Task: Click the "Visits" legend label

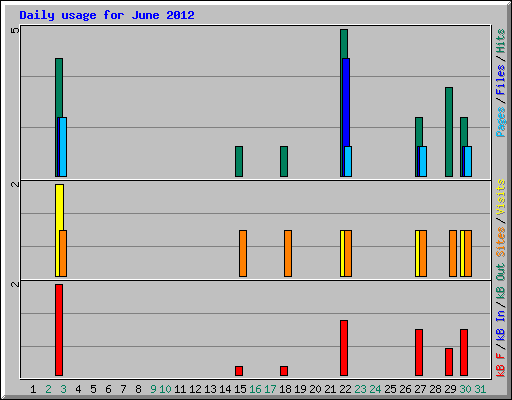Action: click(x=501, y=198)
